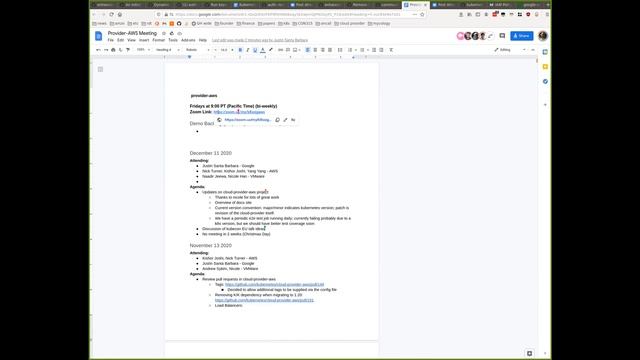Collapse the menus with the arrow

pos(533,50)
